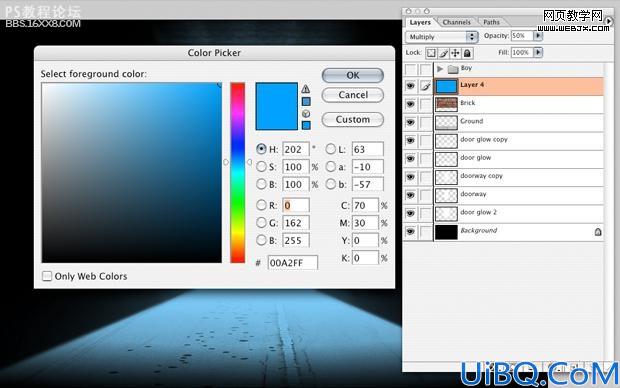Click the new color preview swatch
This screenshot has width=620, height=388.
pos(276,106)
